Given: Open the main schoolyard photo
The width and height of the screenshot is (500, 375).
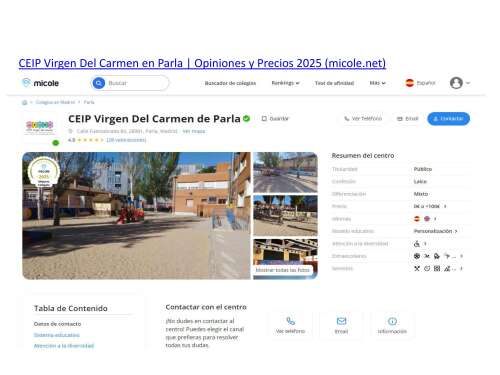Looking at the screenshot, I should pyautogui.click(x=136, y=216).
